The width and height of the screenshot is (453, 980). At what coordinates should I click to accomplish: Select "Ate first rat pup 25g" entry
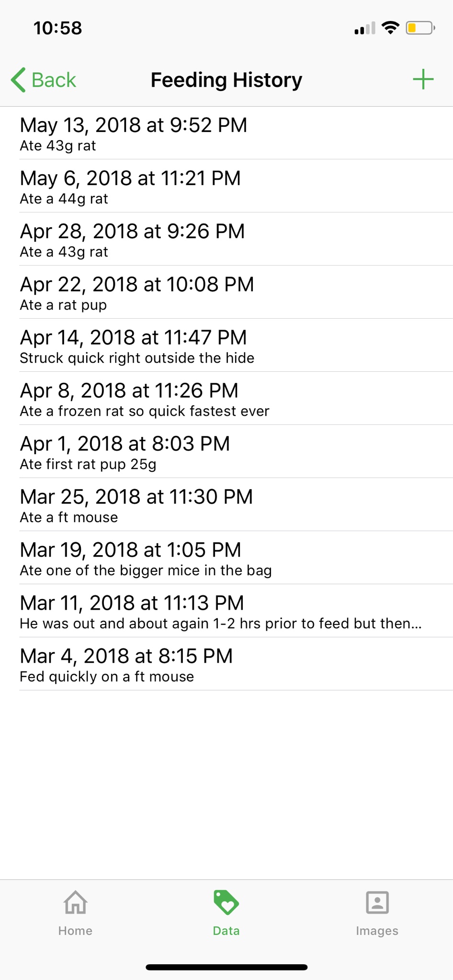click(x=226, y=452)
